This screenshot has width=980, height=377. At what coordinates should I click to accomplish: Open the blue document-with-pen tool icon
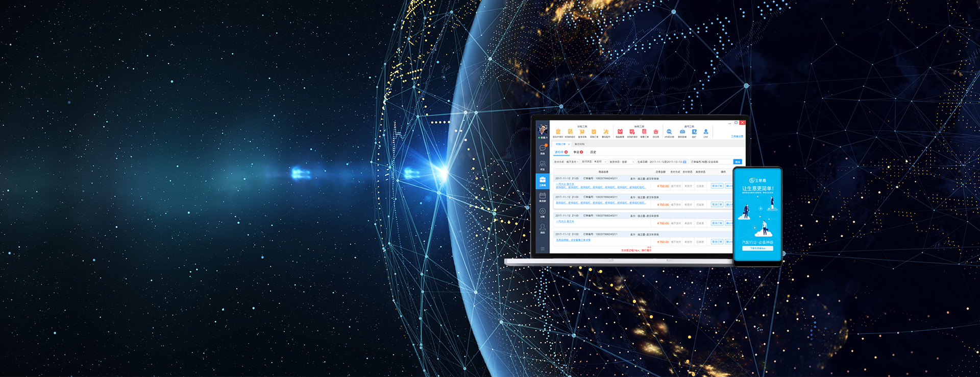pyautogui.click(x=694, y=132)
